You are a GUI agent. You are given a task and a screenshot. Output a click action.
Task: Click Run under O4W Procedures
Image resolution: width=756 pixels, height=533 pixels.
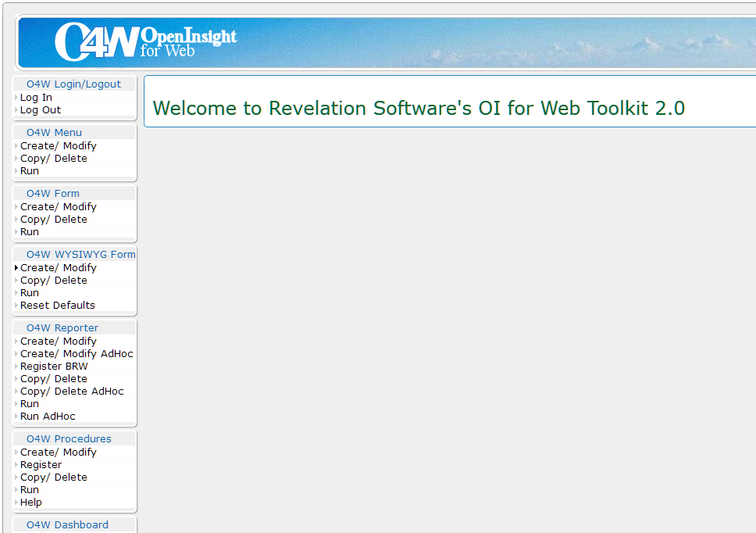[x=30, y=489]
